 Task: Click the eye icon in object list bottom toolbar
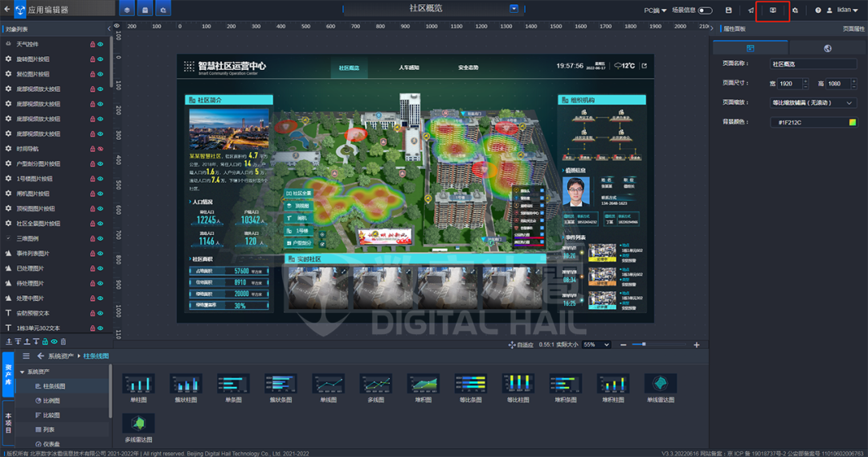coord(55,342)
